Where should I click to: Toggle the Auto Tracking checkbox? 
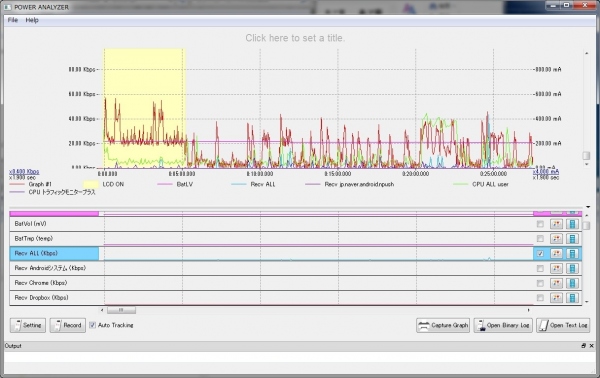tap(92, 325)
